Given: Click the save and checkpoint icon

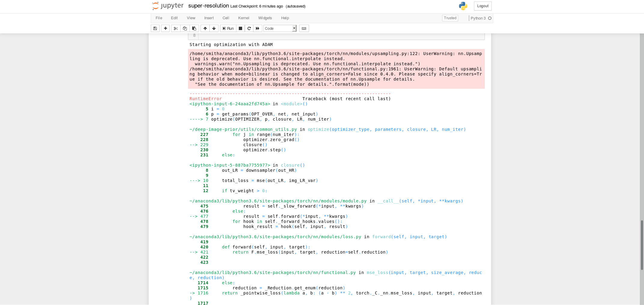Looking at the screenshot, I should coord(155,28).
